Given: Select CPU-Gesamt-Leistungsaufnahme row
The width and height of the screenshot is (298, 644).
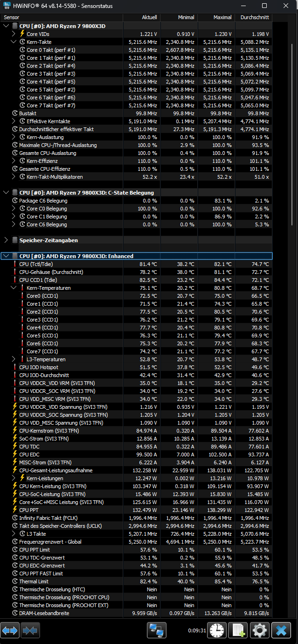Looking at the screenshot, I should (136, 470).
